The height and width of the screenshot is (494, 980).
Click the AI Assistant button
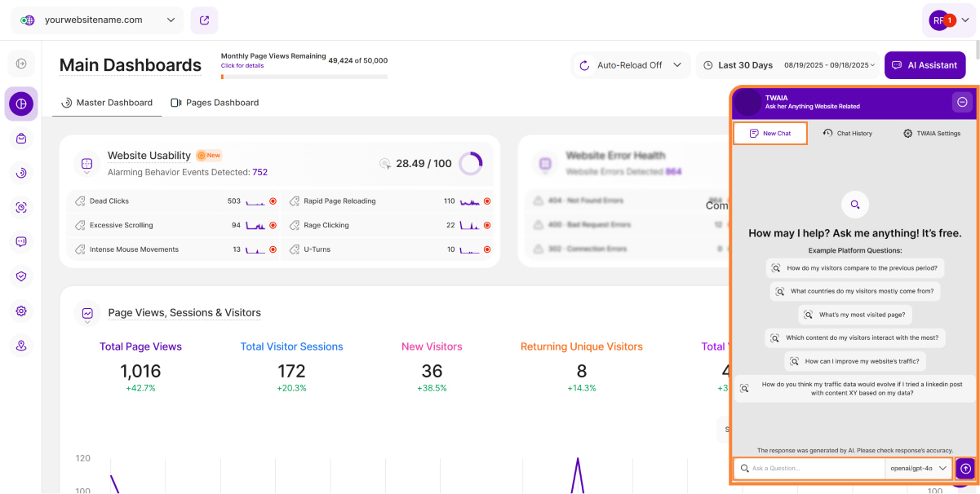pos(925,65)
